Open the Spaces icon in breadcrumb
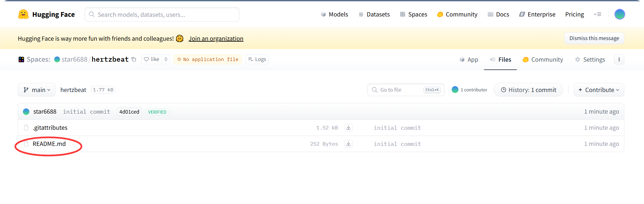 (x=21, y=59)
